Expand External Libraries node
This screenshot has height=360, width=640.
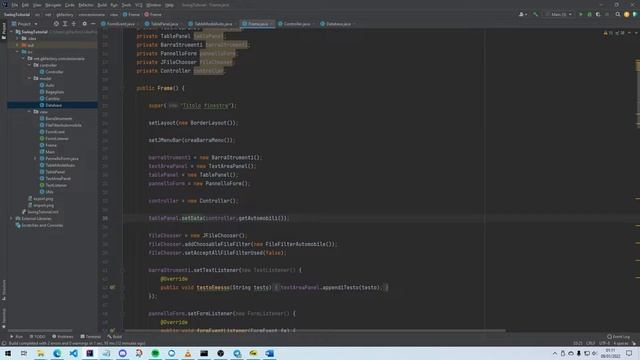pos(12,218)
